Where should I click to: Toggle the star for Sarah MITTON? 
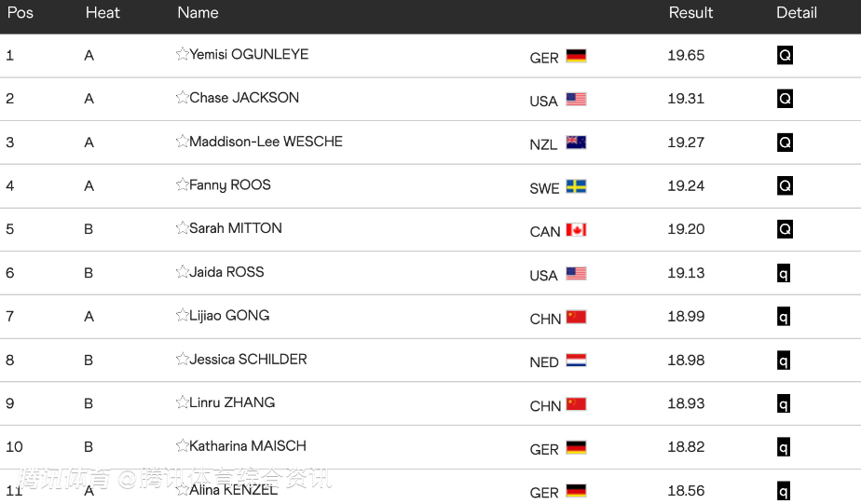(x=183, y=228)
